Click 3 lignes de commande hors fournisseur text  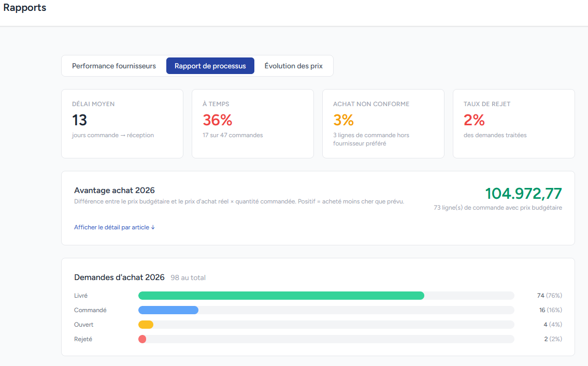(371, 139)
